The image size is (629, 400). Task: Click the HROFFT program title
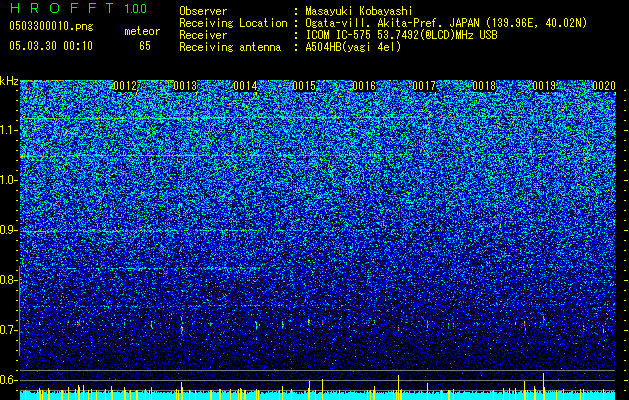click(63, 8)
